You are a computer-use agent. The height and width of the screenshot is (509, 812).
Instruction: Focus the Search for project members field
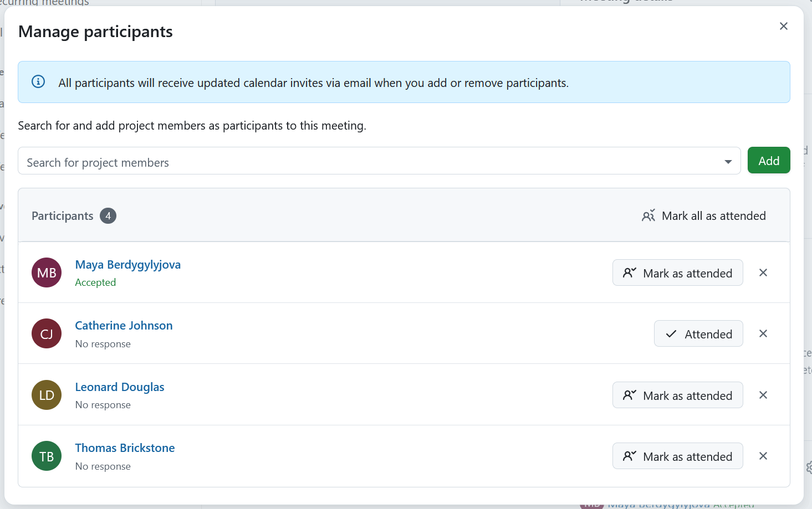(x=366, y=162)
